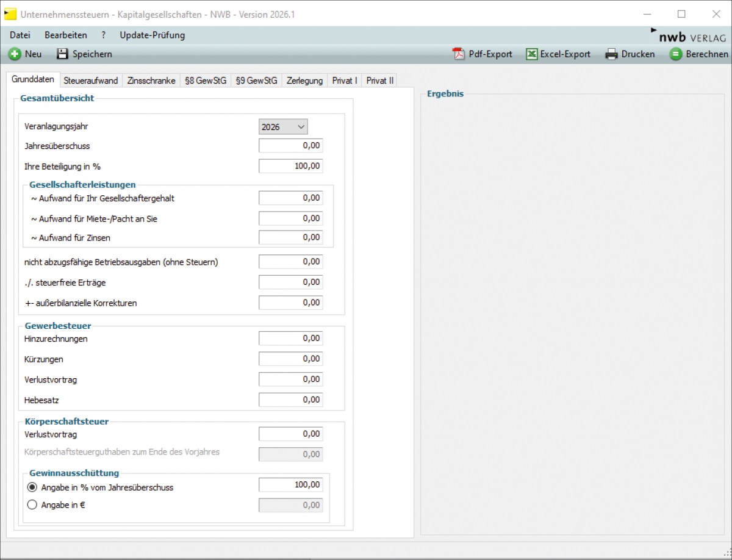Select 'Angabe in % vom Jahresüberschuss' radio
Screen dimensions: 732x560
[x=33, y=487]
